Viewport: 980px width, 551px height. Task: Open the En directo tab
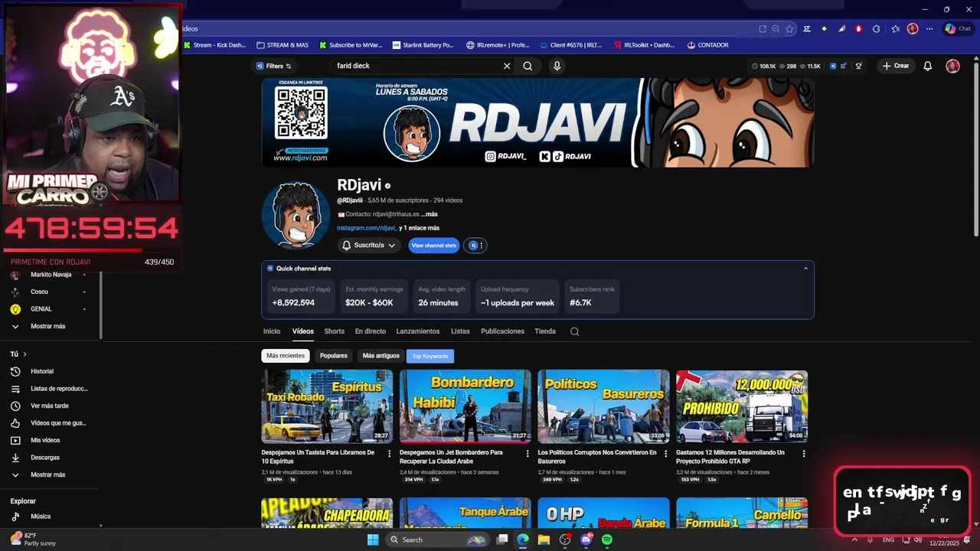point(371,331)
